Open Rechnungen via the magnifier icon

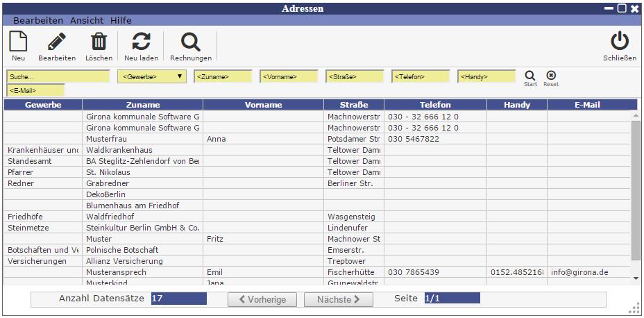click(x=190, y=42)
